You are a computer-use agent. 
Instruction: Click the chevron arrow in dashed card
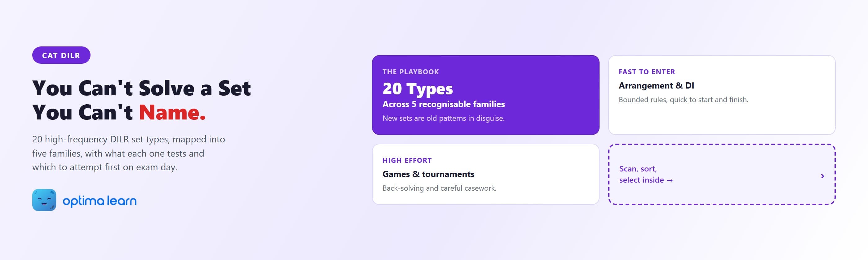[822, 176]
